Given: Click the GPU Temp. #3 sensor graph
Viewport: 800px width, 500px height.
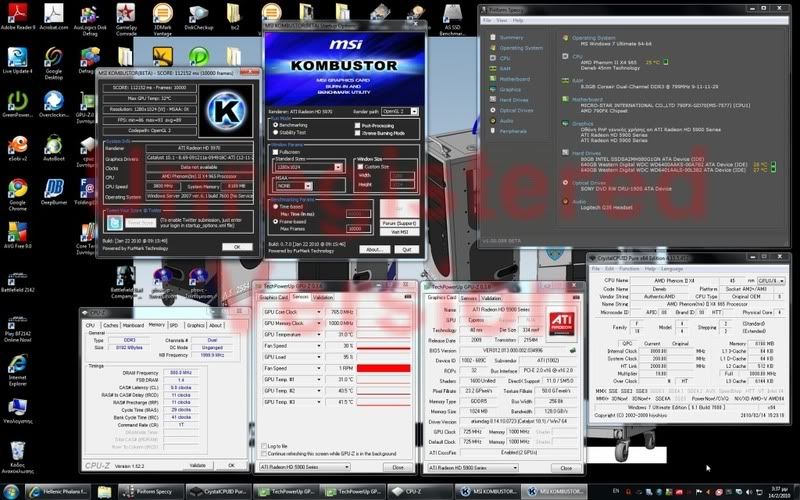Looking at the screenshot, I should point(383,402).
